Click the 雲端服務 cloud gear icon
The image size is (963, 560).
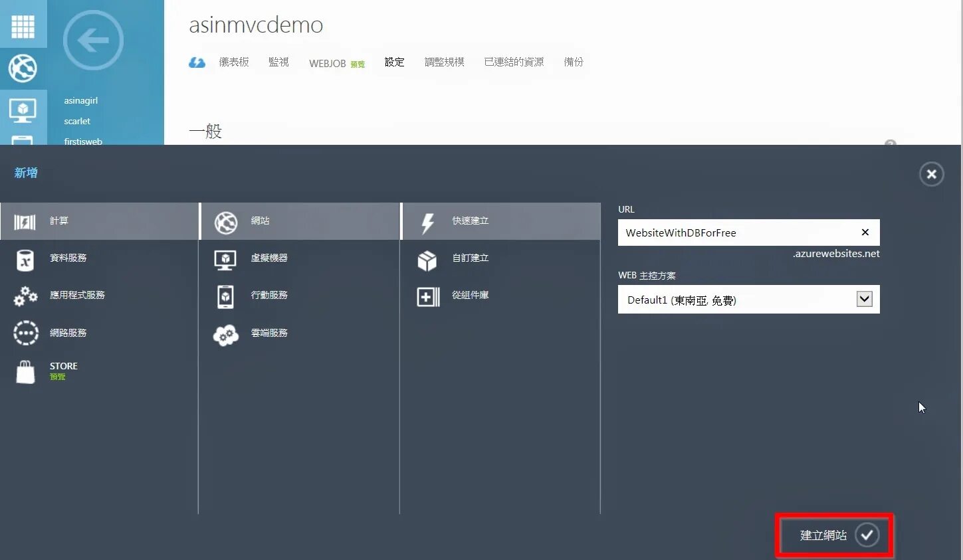coord(226,335)
